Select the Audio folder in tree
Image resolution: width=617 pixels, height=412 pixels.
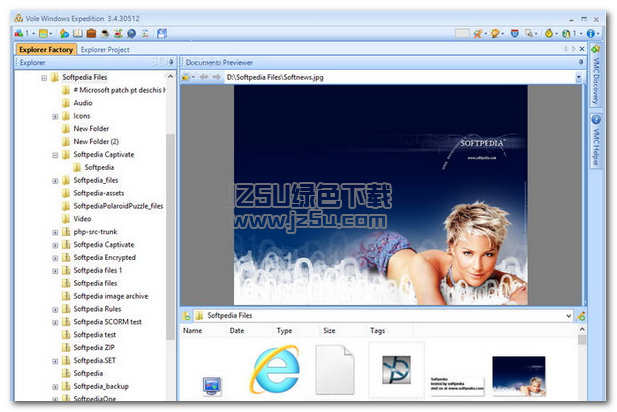click(x=83, y=103)
